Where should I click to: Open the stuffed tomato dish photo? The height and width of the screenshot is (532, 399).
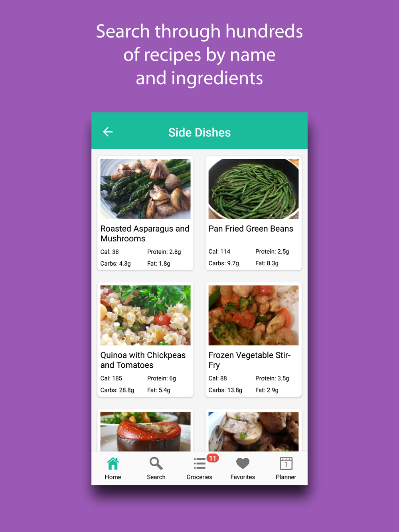(x=145, y=432)
